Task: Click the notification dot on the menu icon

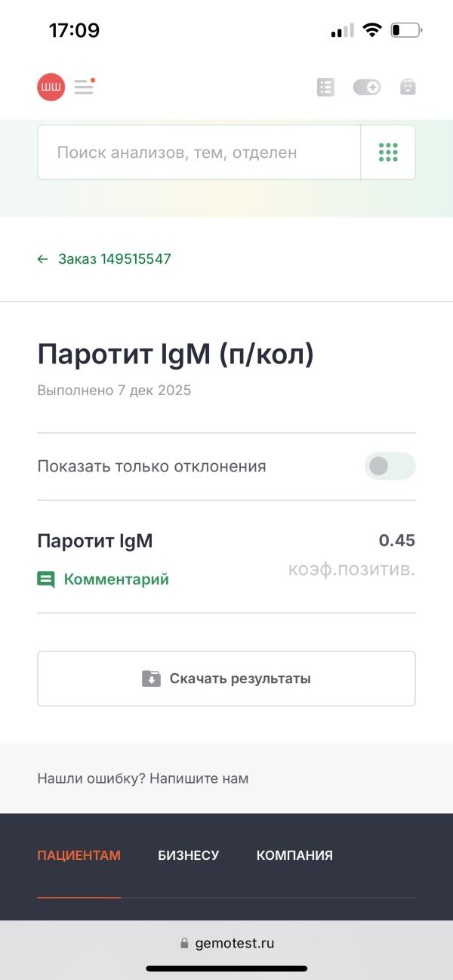Action: 93,78
